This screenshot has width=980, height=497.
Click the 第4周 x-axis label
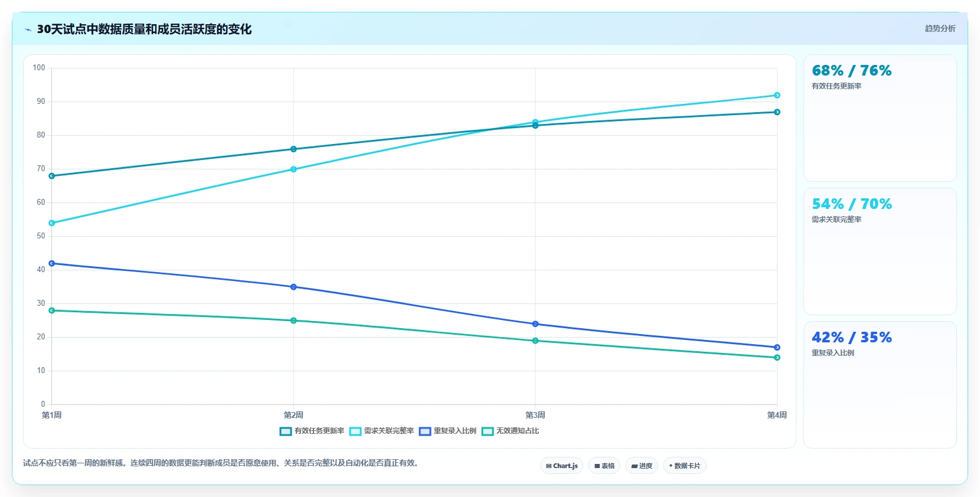777,416
